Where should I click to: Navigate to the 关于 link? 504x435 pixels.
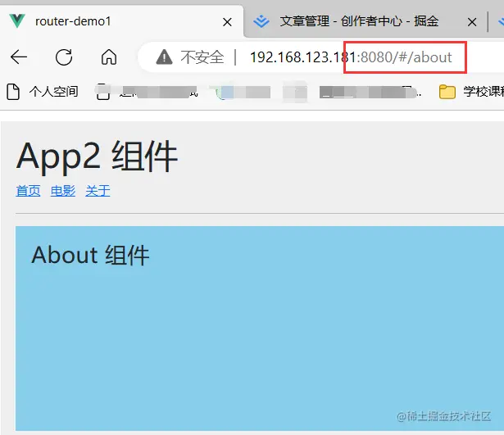point(98,191)
